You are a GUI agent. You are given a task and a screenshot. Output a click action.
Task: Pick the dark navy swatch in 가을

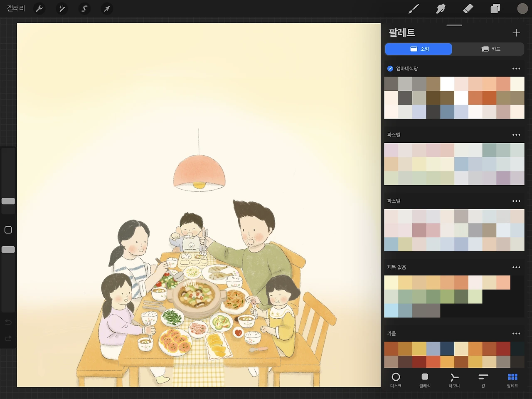tap(447, 349)
